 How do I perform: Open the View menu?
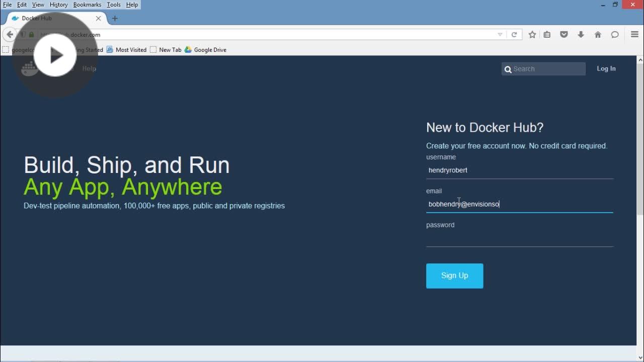(38, 5)
